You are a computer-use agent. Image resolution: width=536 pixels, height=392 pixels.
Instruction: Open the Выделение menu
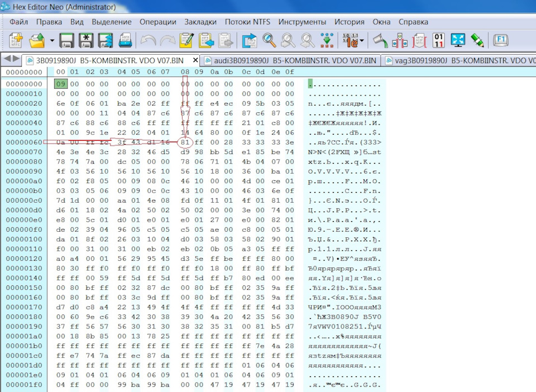[112, 22]
